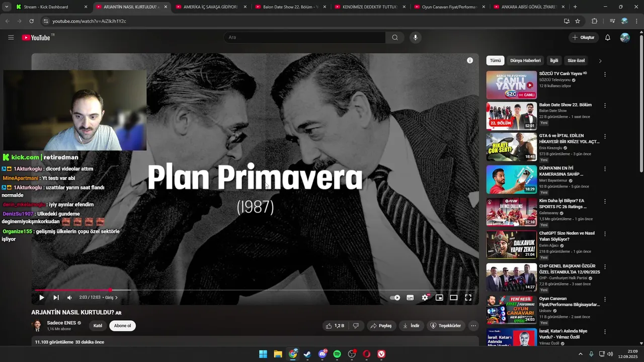Enter full screen mode
Viewport: 644px width, 362px height.
tap(468, 298)
